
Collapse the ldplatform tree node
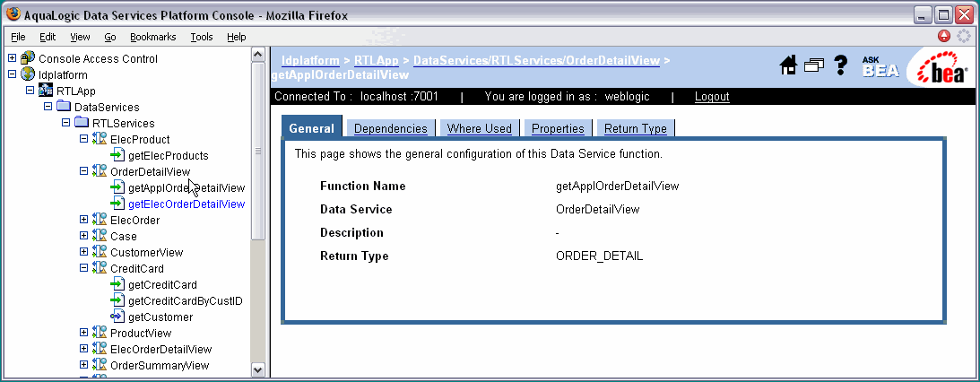(12, 74)
